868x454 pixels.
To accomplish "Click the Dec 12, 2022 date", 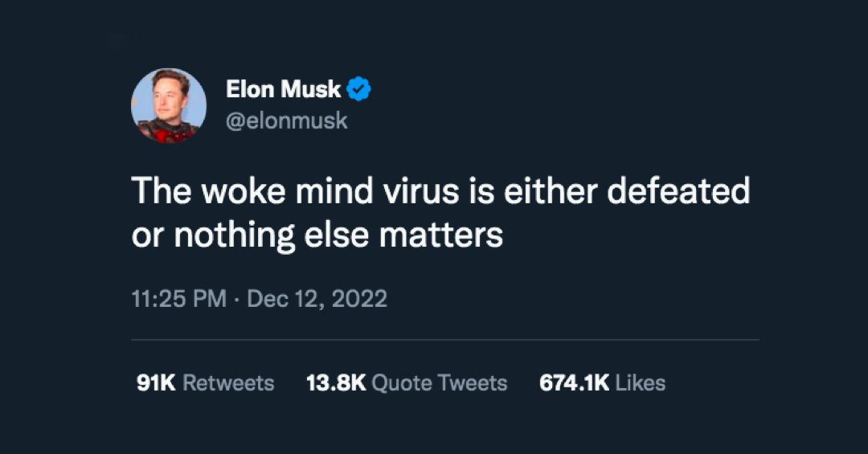I will 317,299.
